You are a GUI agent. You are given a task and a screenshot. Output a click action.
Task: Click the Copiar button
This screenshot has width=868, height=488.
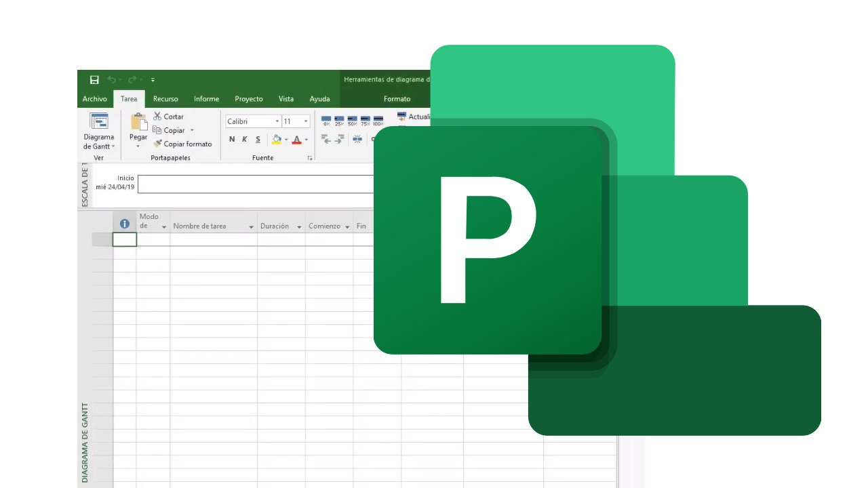click(x=169, y=130)
